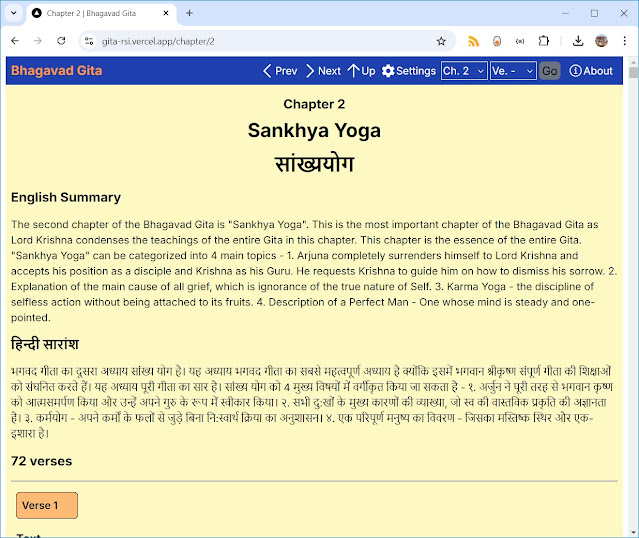
Task: Open browser downloads
Action: point(578,41)
